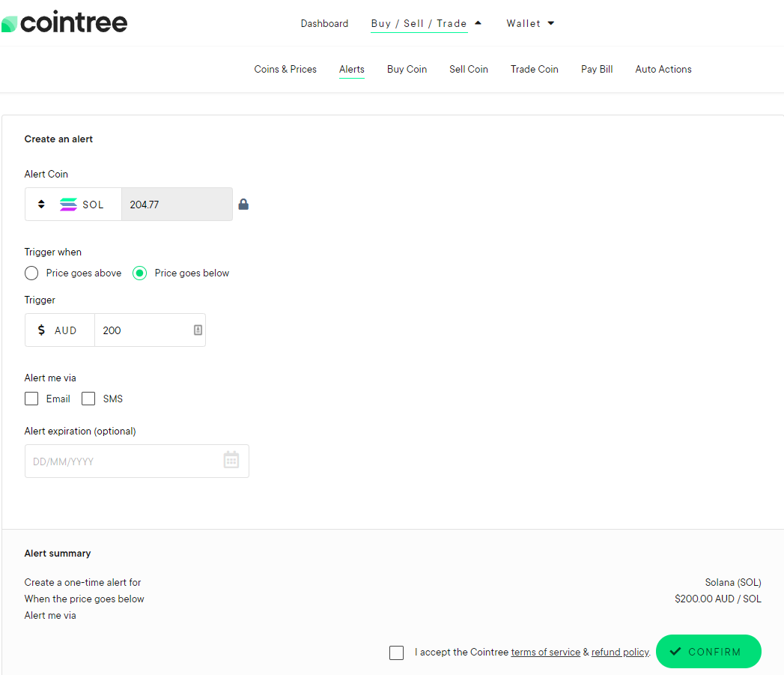Image resolution: width=784 pixels, height=675 pixels.
Task: Select Price goes above radio button
Action: 31,273
